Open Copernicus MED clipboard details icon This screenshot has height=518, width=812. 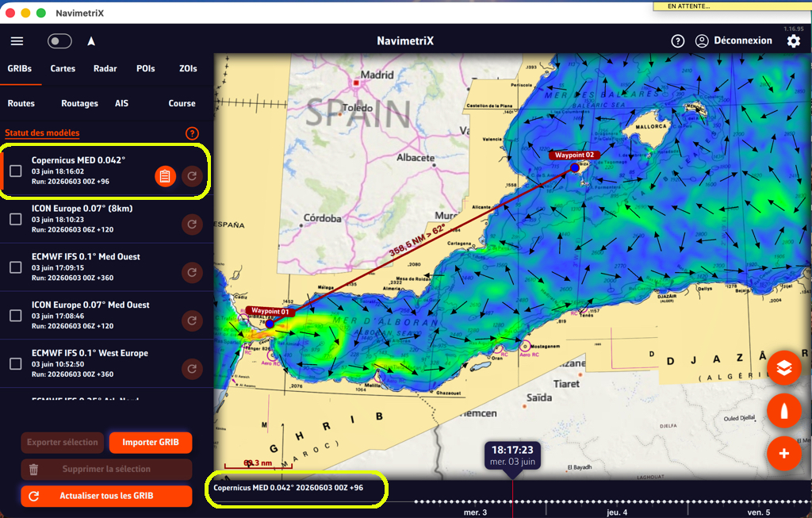point(165,176)
